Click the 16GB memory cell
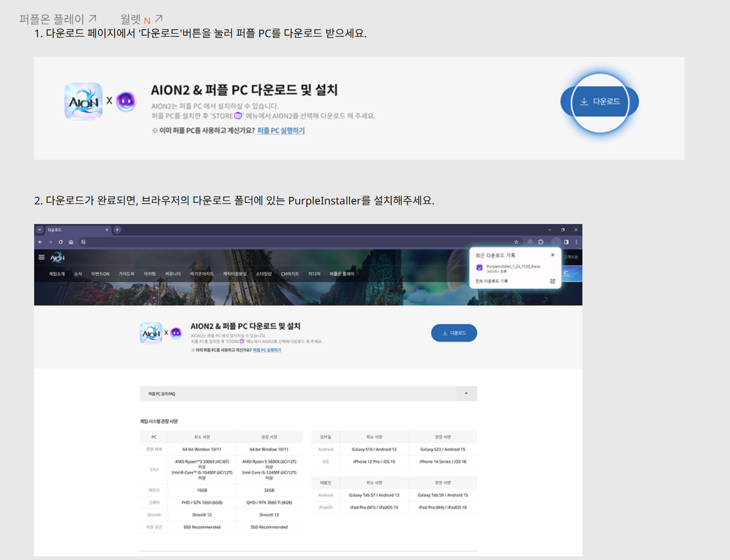 202,490
